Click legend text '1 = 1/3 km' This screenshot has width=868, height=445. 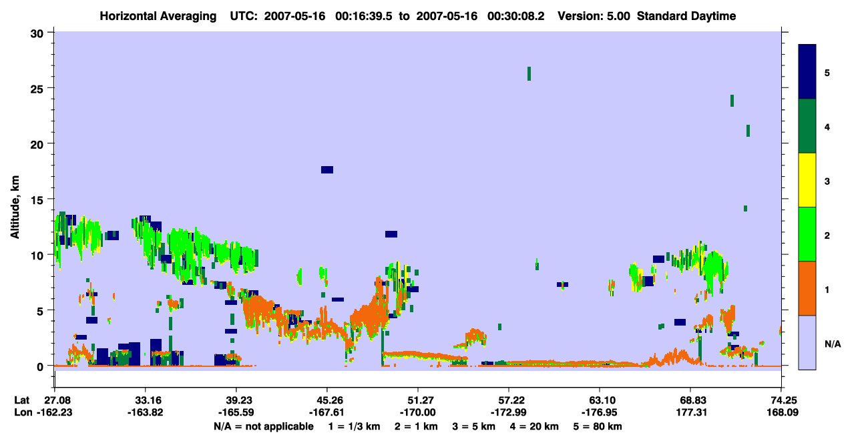coord(354,426)
